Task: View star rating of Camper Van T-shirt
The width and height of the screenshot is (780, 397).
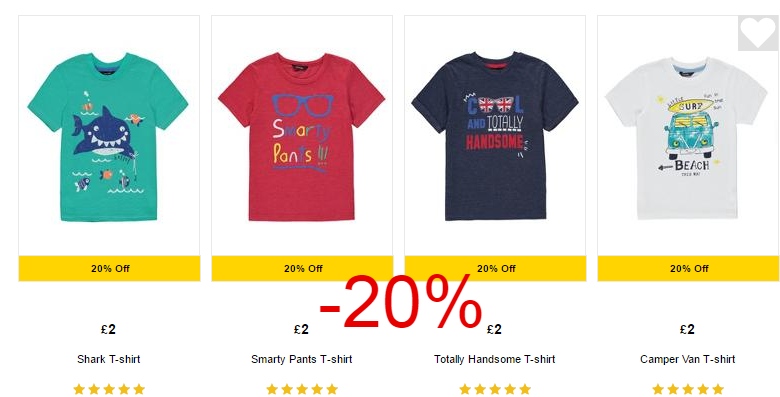Action: pos(688,389)
